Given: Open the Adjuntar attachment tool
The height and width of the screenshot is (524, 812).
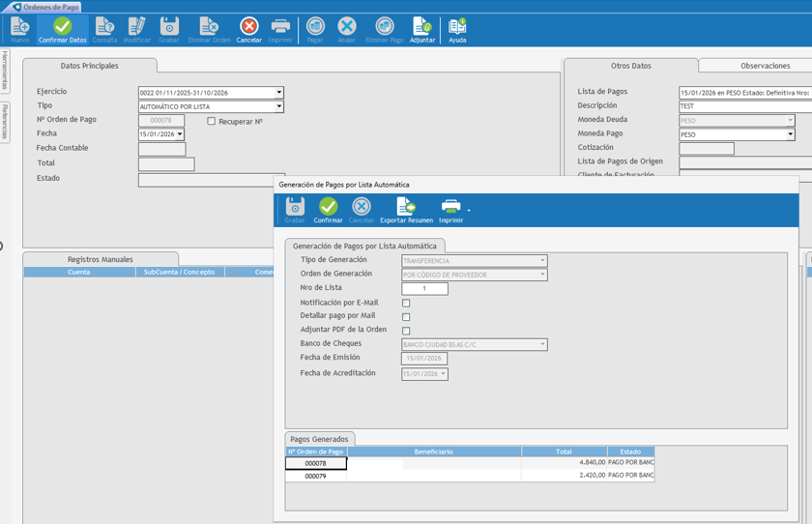Looking at the screenshot, I should tap(422, 29).
